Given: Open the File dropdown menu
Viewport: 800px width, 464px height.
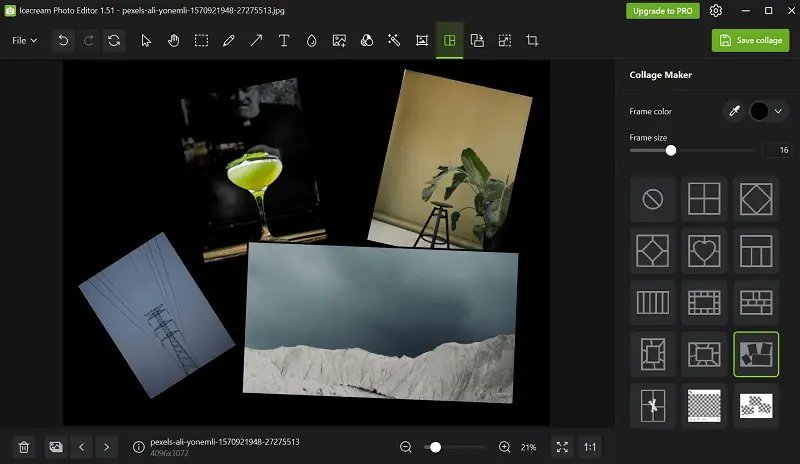Looking at the screenshot, I should tap(24, 41).
